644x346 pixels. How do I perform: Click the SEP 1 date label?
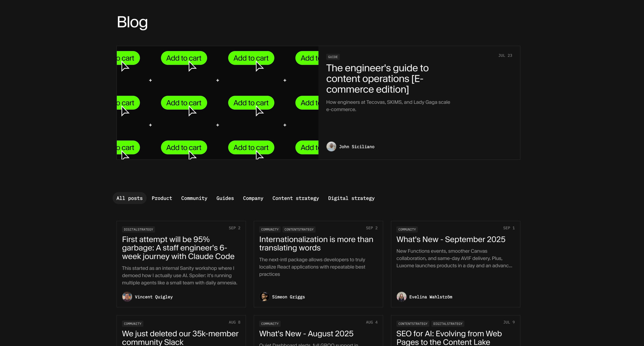(509, 228)
